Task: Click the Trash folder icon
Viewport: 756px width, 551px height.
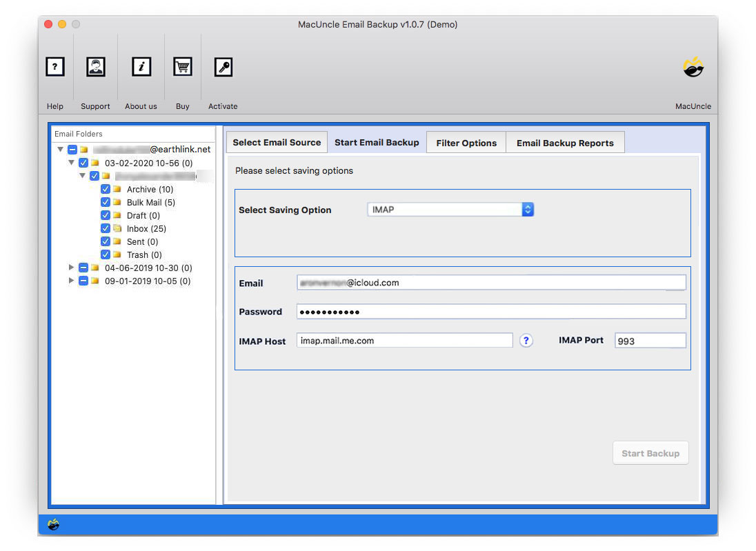Action: tap(117, 254)
